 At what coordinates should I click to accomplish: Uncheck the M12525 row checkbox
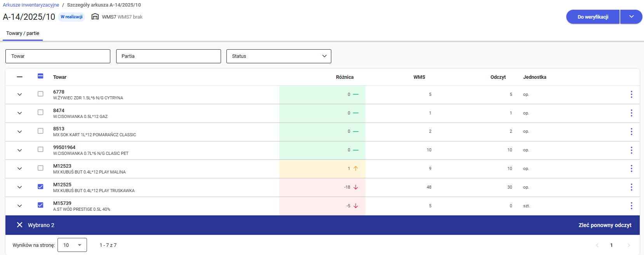pos(40,187)
